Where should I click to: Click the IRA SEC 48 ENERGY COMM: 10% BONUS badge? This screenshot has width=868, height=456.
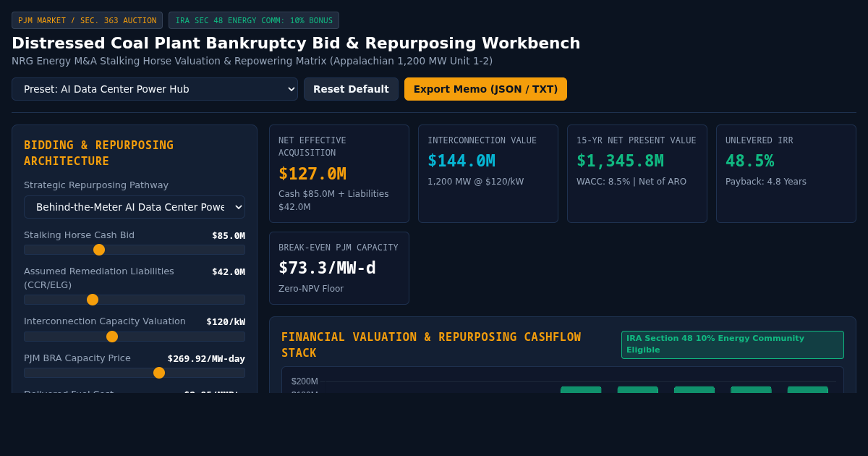[254, 20]
